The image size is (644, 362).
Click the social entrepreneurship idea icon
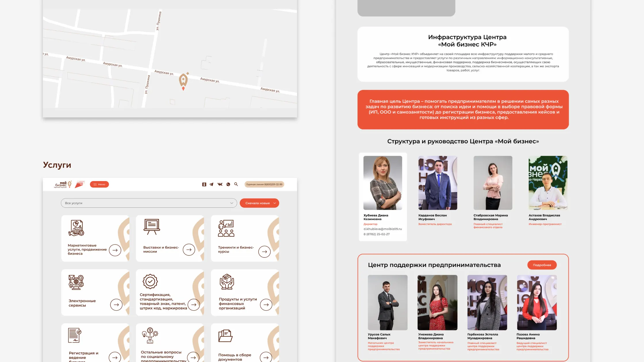[x=150, y=336]
